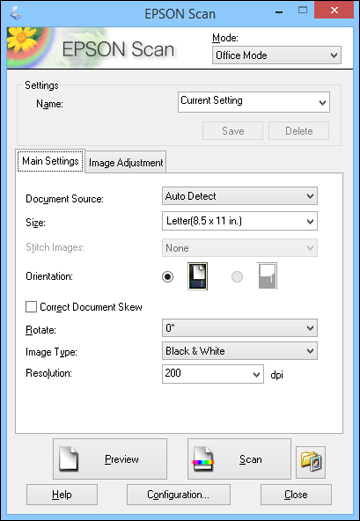
Task: Select the Main Settings tab
Action: point(50,161)
